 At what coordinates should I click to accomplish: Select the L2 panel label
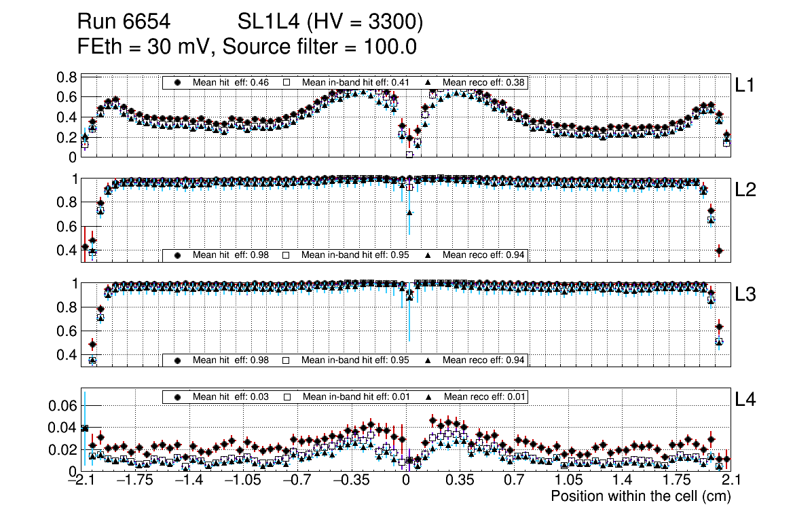point(746,190)
